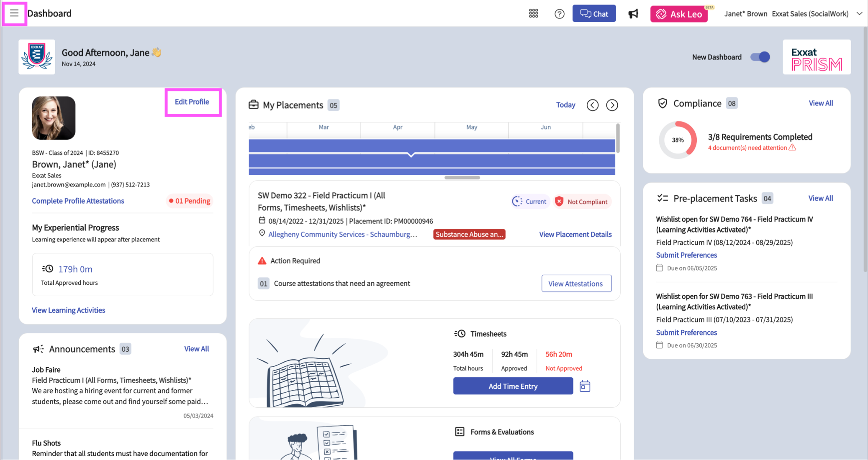Open the Chat button
The width and height of the screenshot is (868, 460).
[594, 14]
